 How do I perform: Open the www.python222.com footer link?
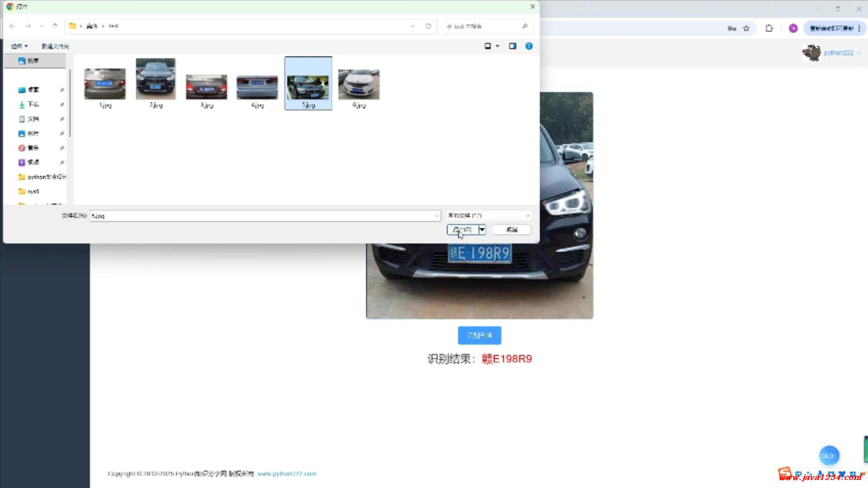click(x=287, y=474)
